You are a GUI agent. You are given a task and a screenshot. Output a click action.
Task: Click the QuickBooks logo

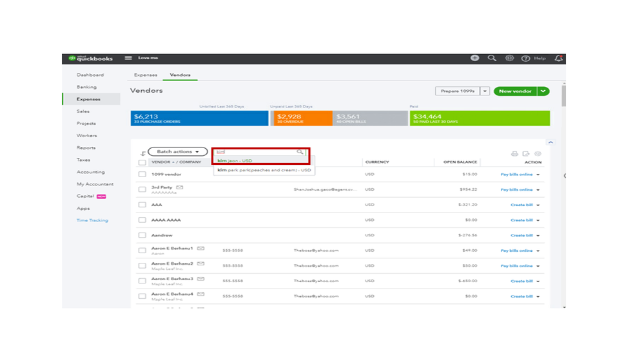point(90,58)
